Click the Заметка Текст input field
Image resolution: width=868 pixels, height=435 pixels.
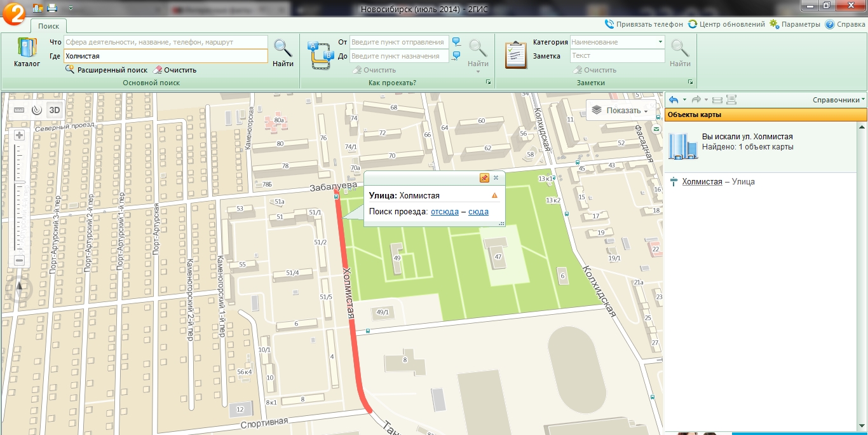pos(618,56)
